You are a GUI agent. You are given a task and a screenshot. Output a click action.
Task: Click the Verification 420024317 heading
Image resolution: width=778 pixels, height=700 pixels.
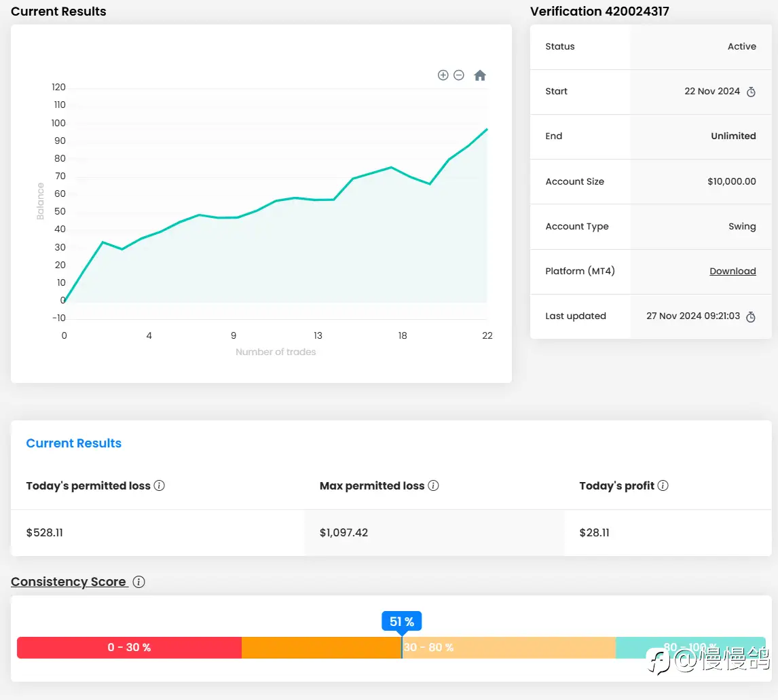click(x=599, y=12)
